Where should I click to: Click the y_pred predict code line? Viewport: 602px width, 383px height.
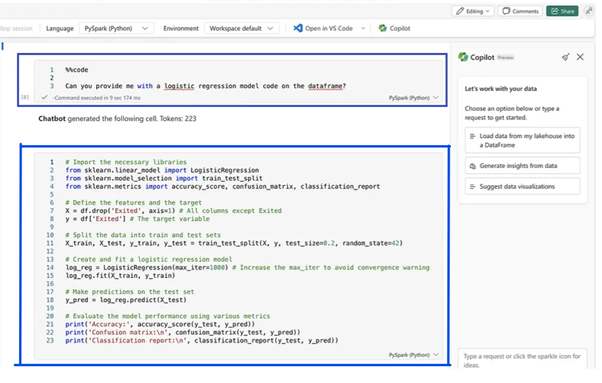tap(126, 300)
